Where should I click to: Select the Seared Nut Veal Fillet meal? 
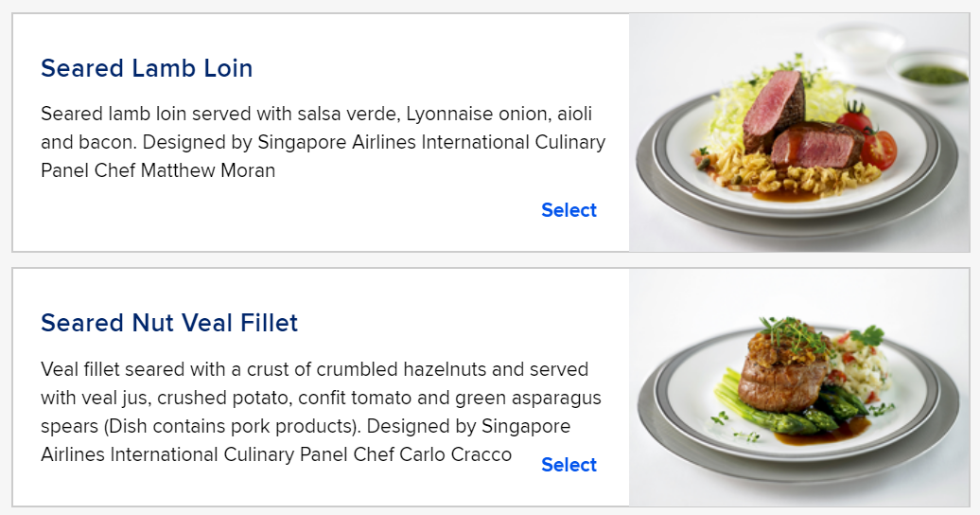569,465
